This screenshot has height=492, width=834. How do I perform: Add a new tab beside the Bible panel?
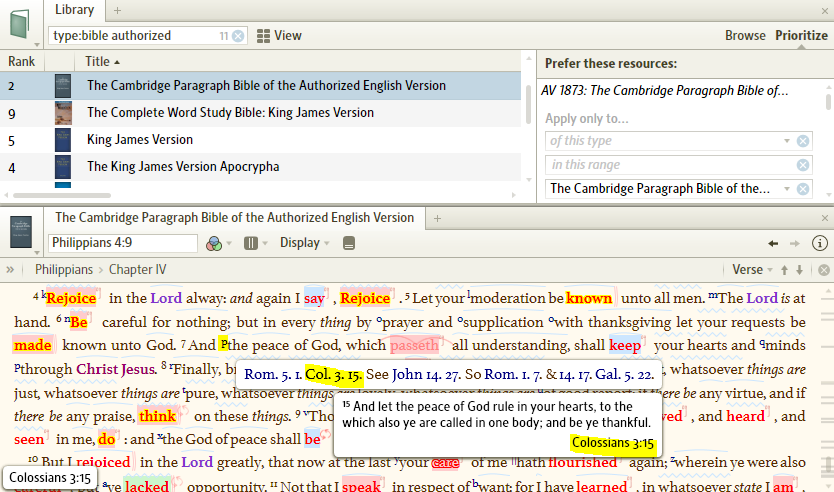(437, 218)
